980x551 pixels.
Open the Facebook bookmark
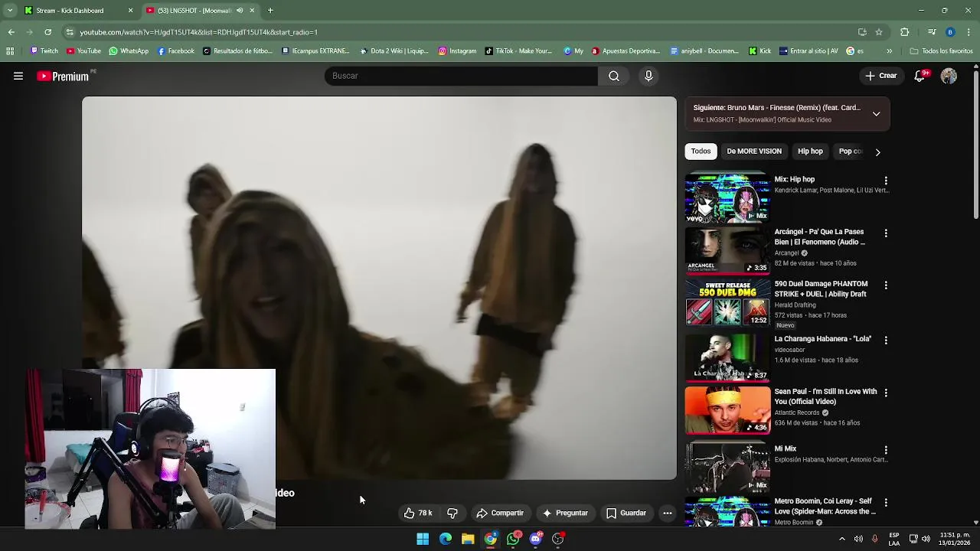pyautogui.click(x=175, y=51)
